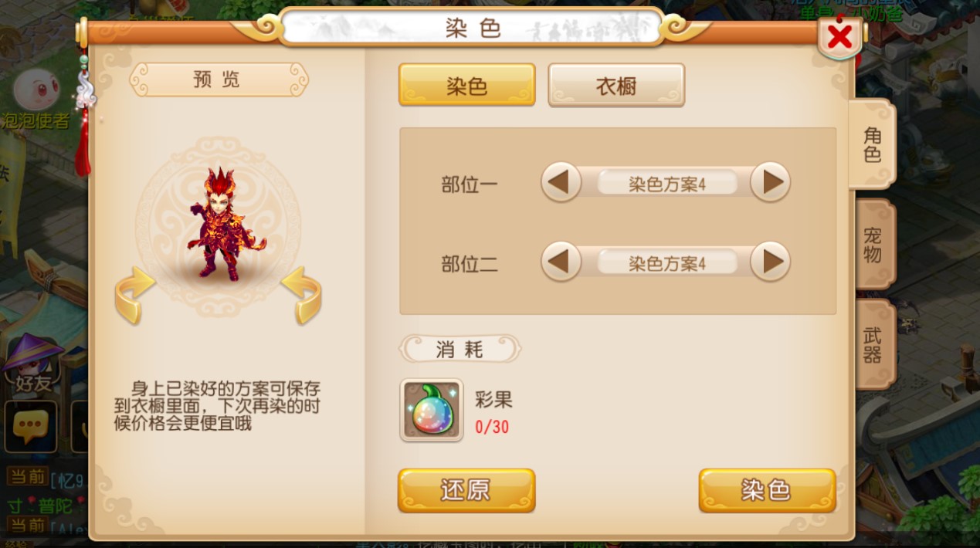The height and width of the screenshot is (548, 980).
Task: Tap the 好友 friends wizard hat icon
Action: (x=32, y=363)
